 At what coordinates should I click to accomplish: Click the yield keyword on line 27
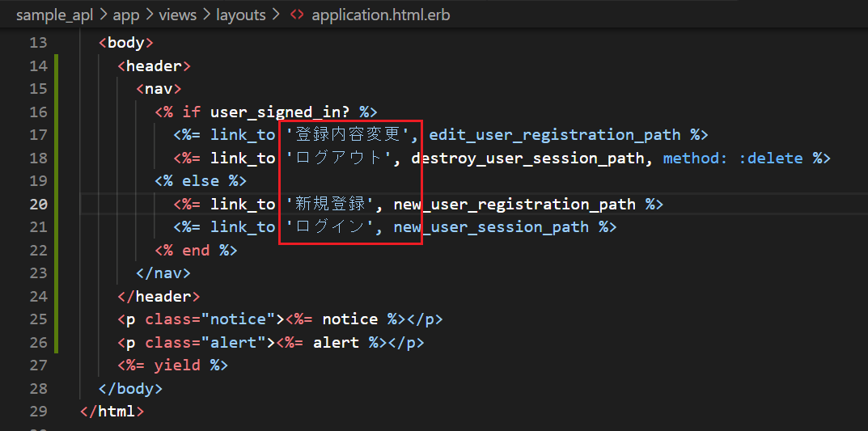177,366
